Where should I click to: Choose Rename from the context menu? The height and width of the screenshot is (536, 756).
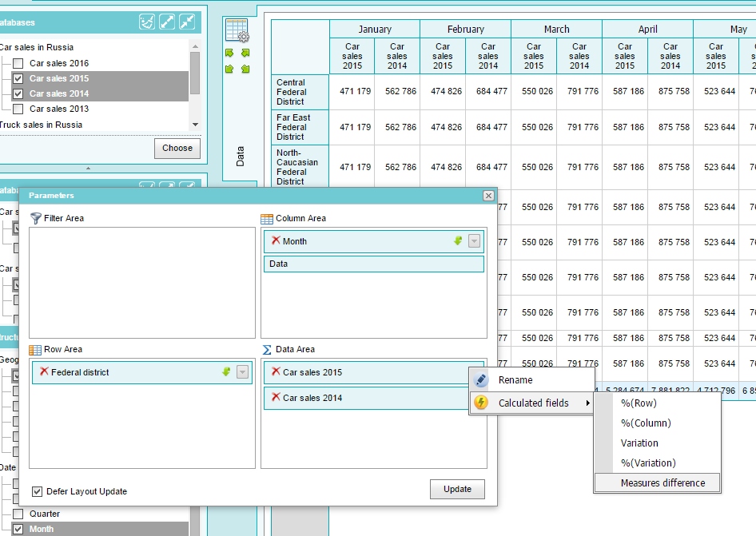pyautogui.click(x=531, y=379)
